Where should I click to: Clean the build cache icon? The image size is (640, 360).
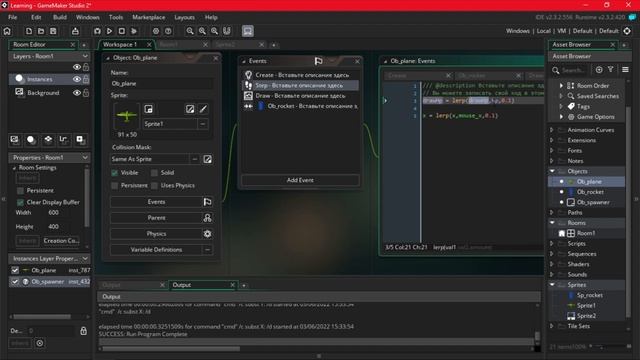click(x=134, y=31)
